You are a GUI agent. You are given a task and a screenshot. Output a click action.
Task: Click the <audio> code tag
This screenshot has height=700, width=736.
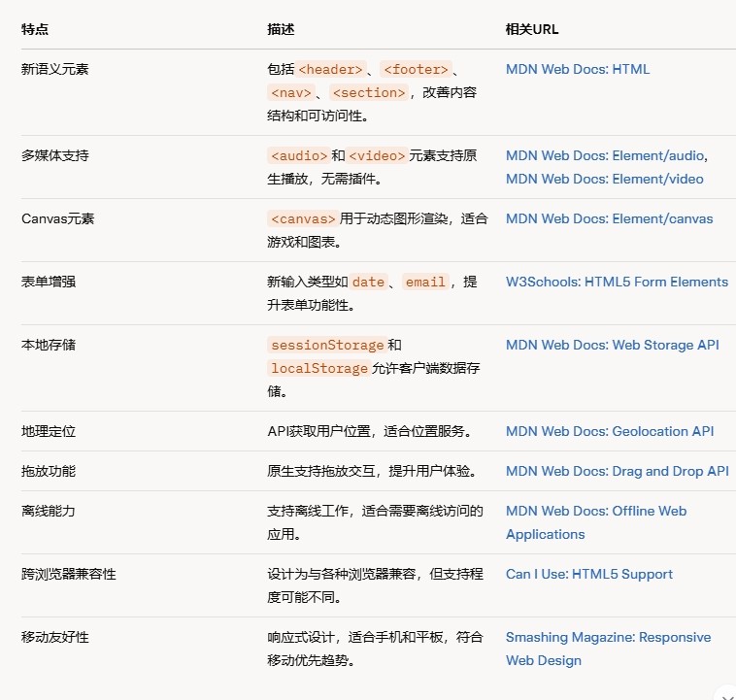[x=299, y=156]
